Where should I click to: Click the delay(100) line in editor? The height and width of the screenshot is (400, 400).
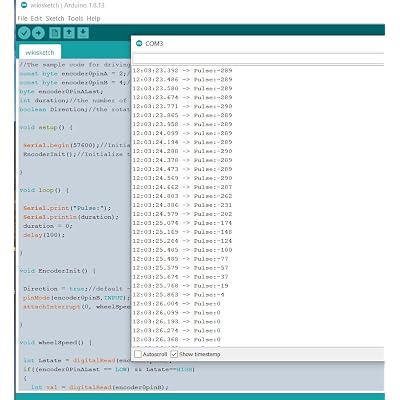[44, 235]
